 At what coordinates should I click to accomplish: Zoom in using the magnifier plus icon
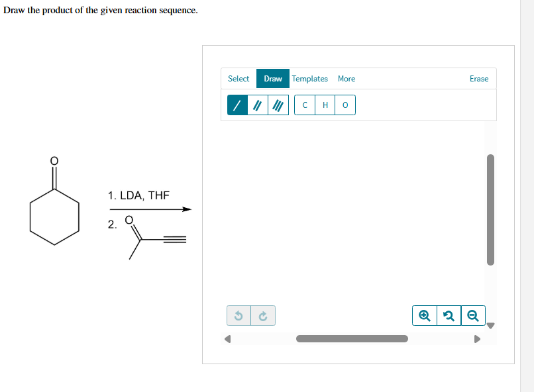pos(425,315)
